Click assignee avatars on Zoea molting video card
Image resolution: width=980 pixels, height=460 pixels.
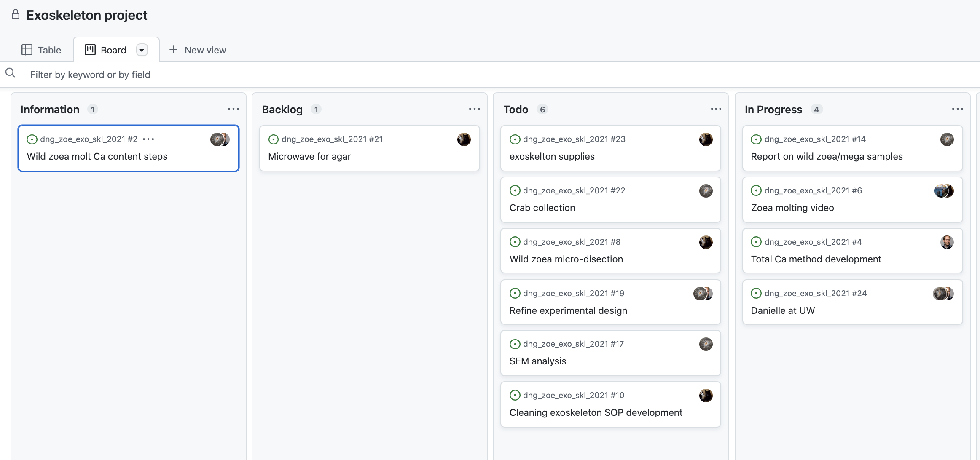click(x=943, y=191)
